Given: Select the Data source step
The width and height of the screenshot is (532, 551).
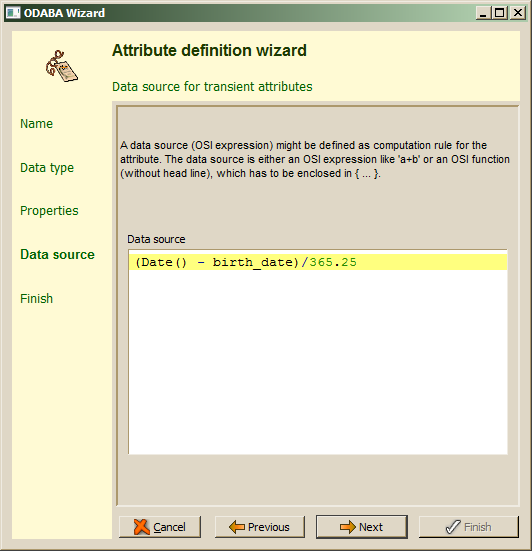Looking at the screenshot, I should pyautogui.click(x=57, y=254).
